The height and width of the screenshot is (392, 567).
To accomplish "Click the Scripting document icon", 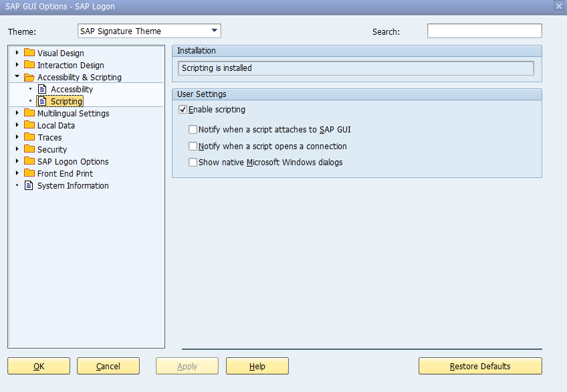I will pyautogui.click(x=43, y=101).
